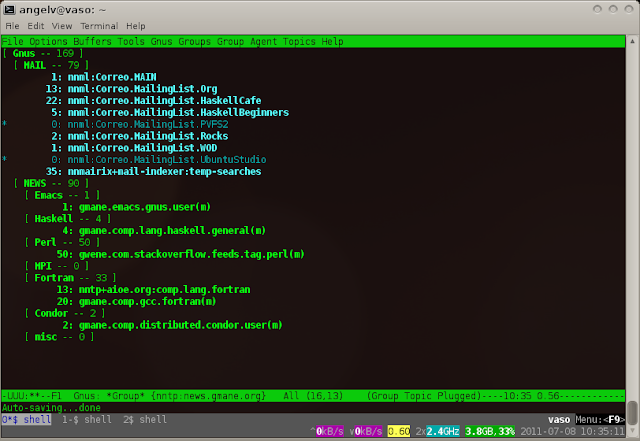Select group nnml:Correo.MailingList.Org

click(142, 89)
